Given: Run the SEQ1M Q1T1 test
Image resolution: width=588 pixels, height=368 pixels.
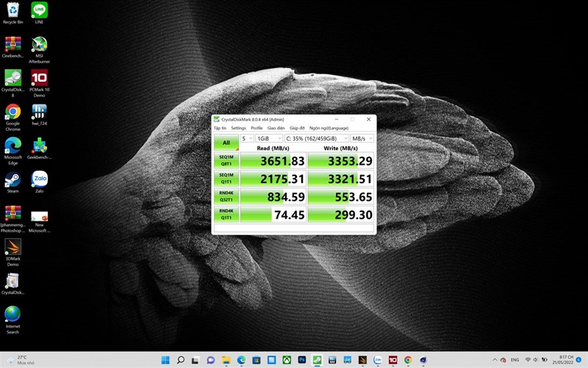Looking at the screenshot, I should click(x=226, y=178).
